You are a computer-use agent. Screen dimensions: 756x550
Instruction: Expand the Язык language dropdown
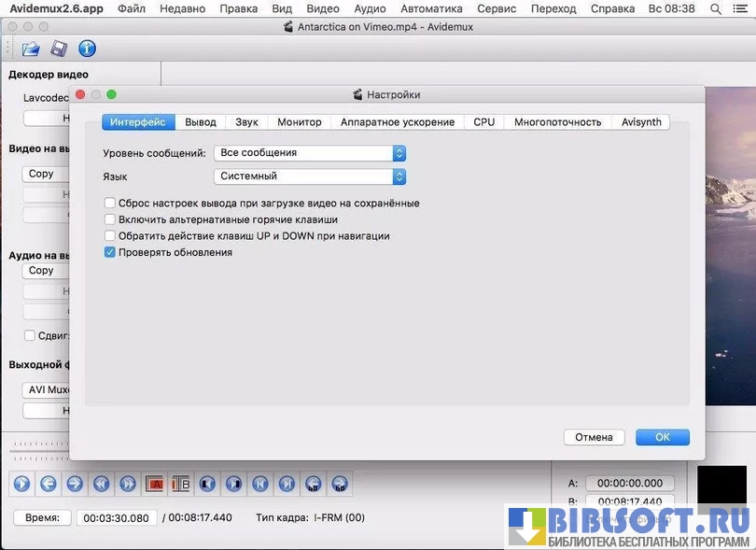309,176
